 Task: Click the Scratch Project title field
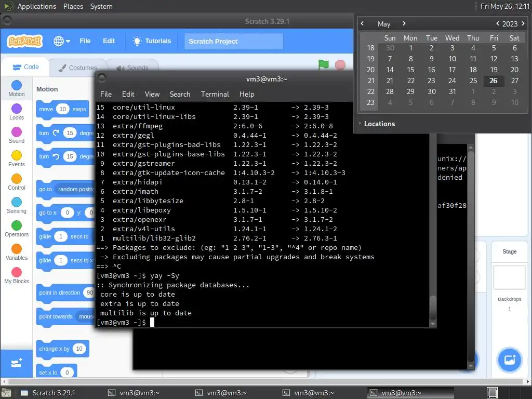(233, 42)
